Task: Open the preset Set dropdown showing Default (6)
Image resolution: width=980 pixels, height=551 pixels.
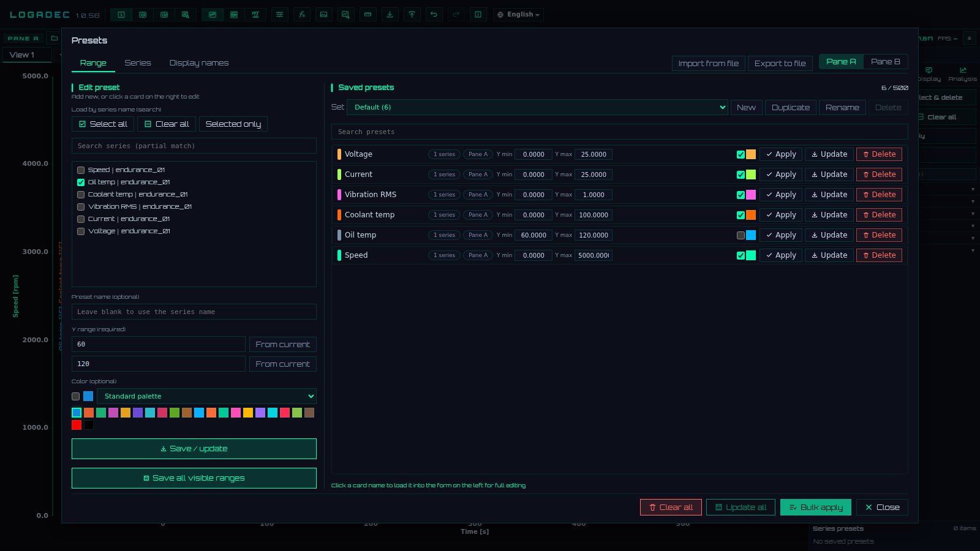Action: (537, 107)
